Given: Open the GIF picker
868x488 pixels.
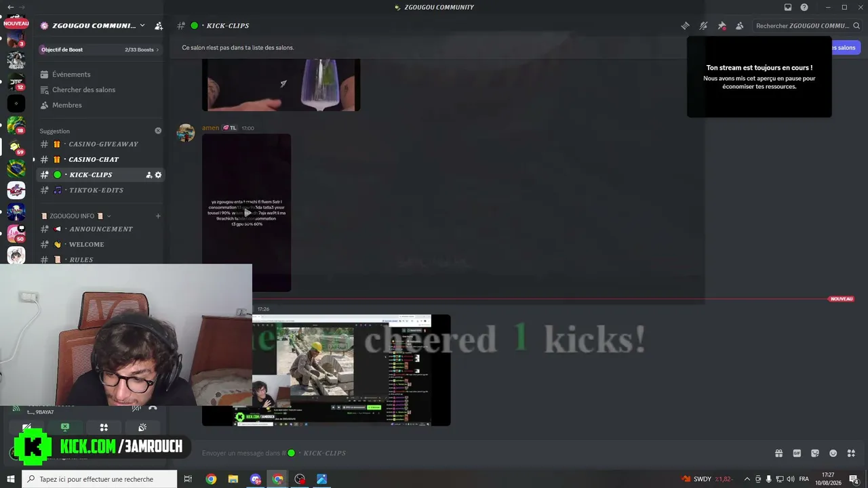Looking at the screenshot, I should [797, 453].
